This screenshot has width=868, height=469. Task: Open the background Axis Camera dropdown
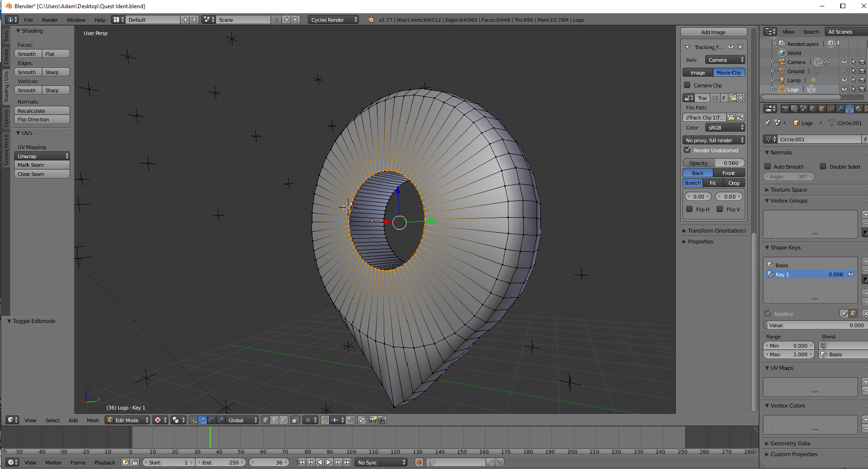(725, 60)
